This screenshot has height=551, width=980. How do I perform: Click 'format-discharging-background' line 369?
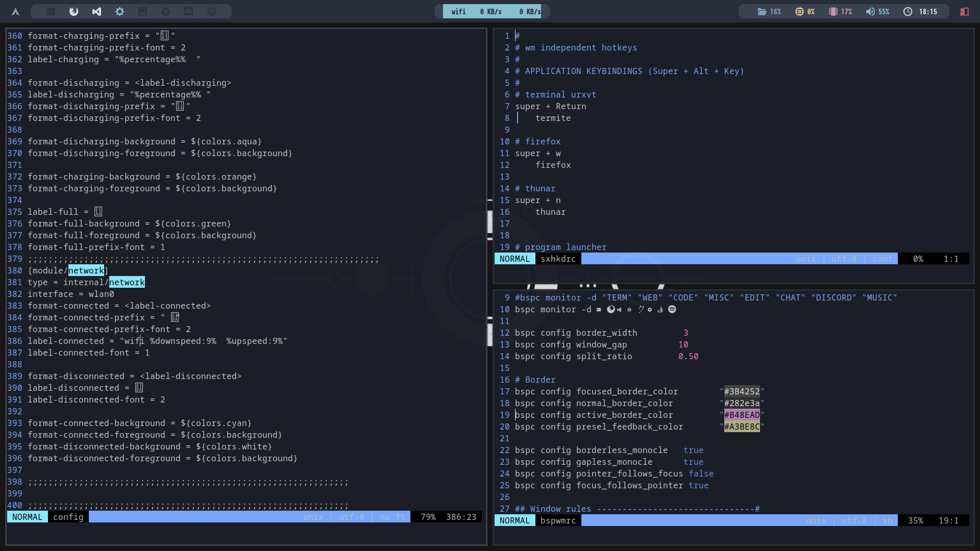tap(144, 141)
